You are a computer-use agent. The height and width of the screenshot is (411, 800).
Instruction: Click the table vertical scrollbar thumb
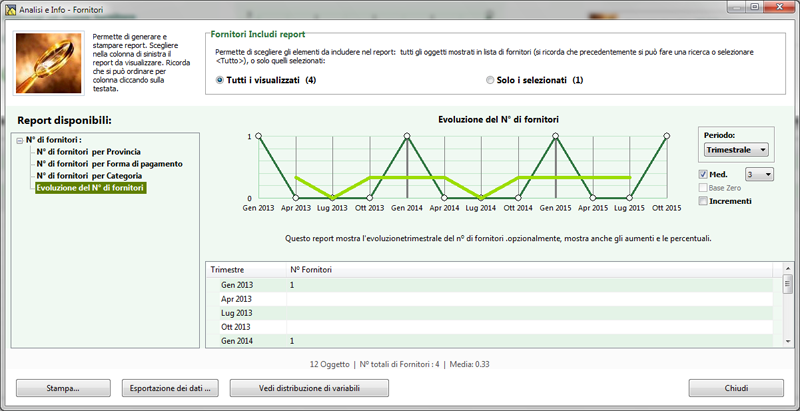(x=788, y=284)
